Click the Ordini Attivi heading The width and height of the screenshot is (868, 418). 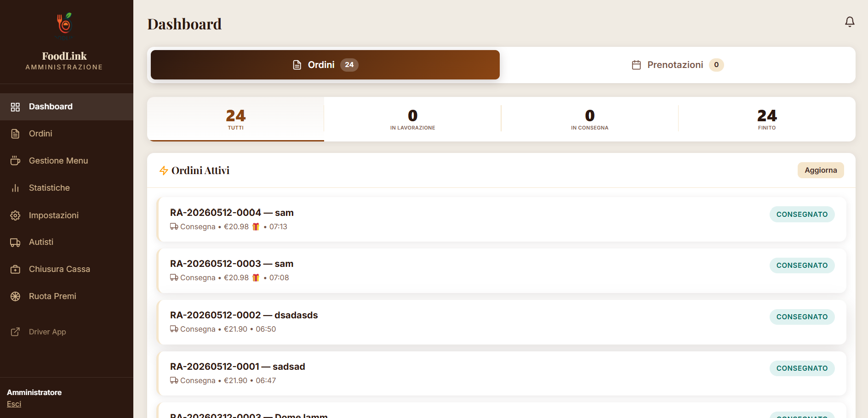pos(200,170)
